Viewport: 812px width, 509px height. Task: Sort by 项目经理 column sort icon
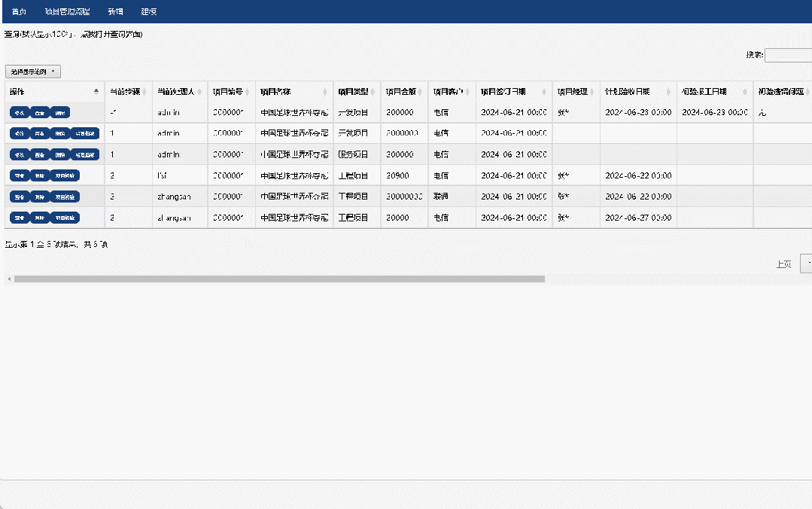point(592,92)
